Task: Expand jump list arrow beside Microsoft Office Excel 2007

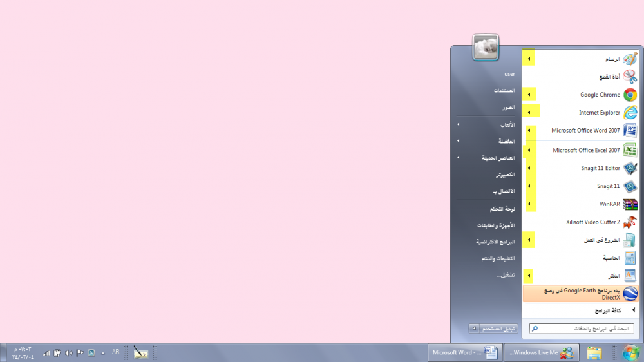Action: (x=529, y=151)
